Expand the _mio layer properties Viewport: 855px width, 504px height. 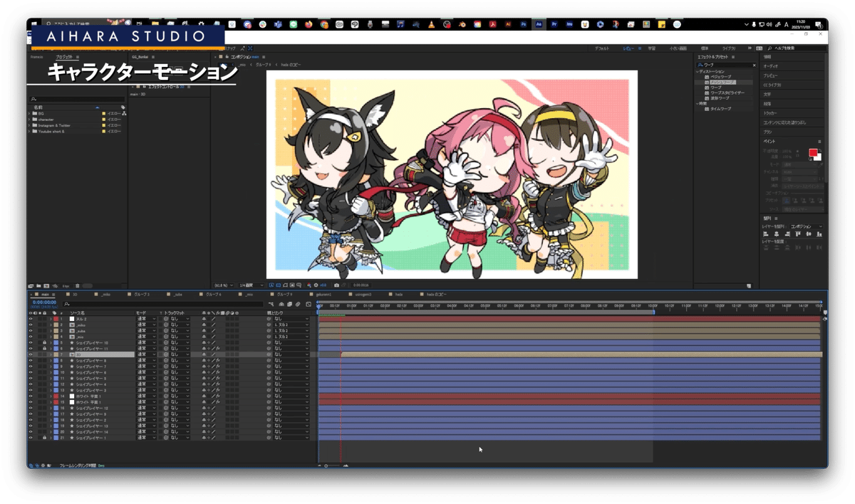(51, 337)
